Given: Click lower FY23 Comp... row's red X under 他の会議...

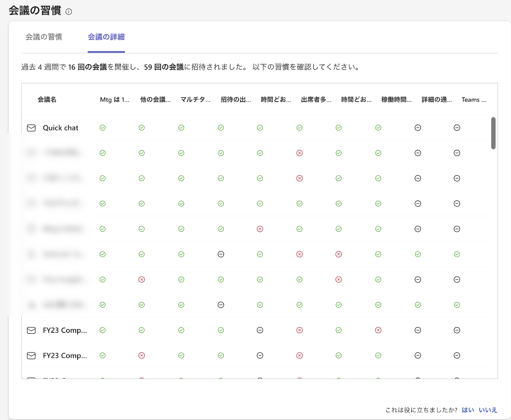Looking at the screenshot, I should (142, 355).
